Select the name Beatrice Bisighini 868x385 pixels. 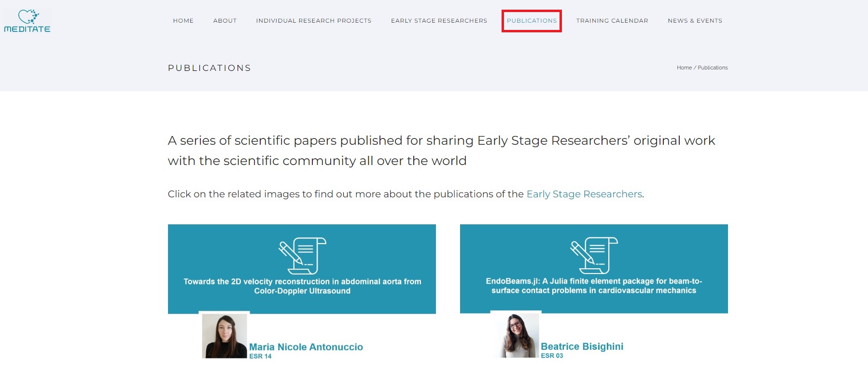pos(582,346)
